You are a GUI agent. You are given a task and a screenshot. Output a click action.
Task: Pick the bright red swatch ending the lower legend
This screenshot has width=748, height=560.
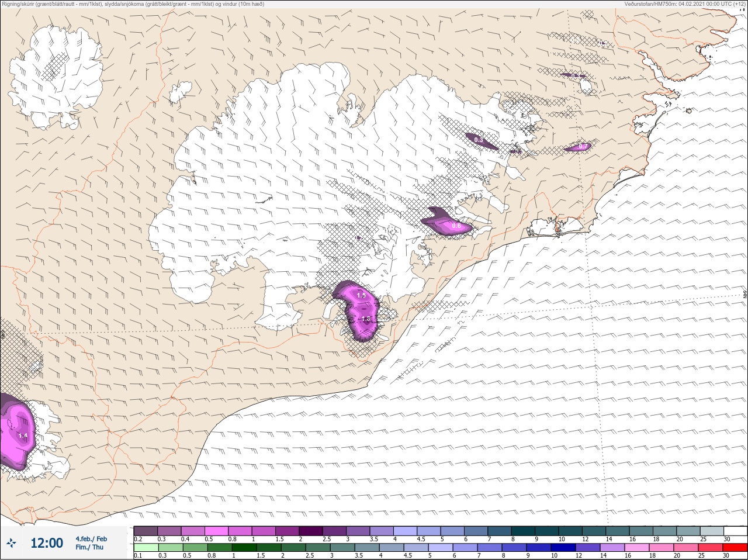click(735, 548)
